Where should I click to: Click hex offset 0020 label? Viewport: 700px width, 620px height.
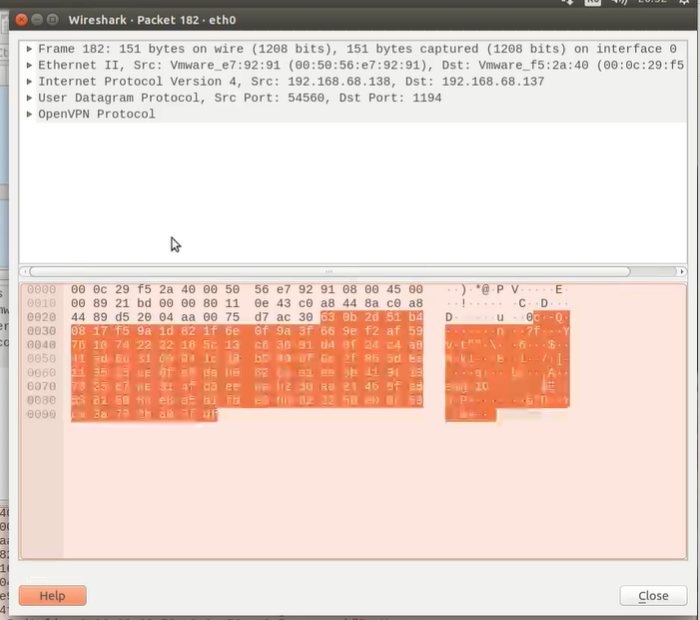(42, 317)
